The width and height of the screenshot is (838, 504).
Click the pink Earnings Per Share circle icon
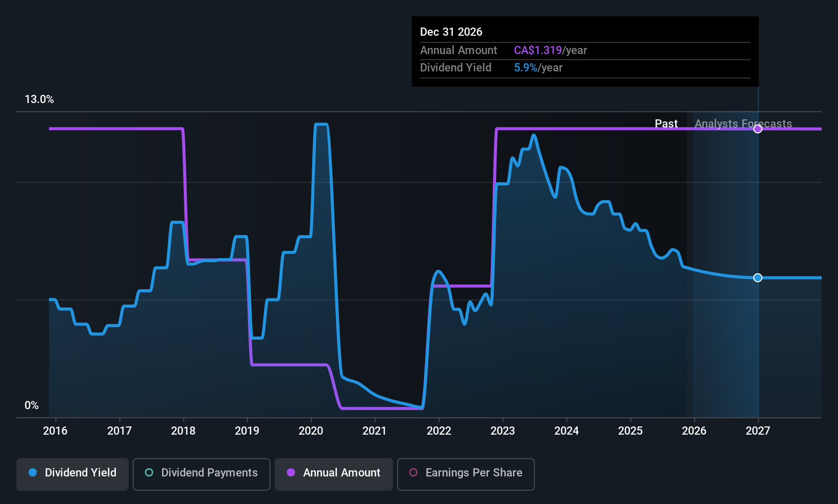pos(413,473)
